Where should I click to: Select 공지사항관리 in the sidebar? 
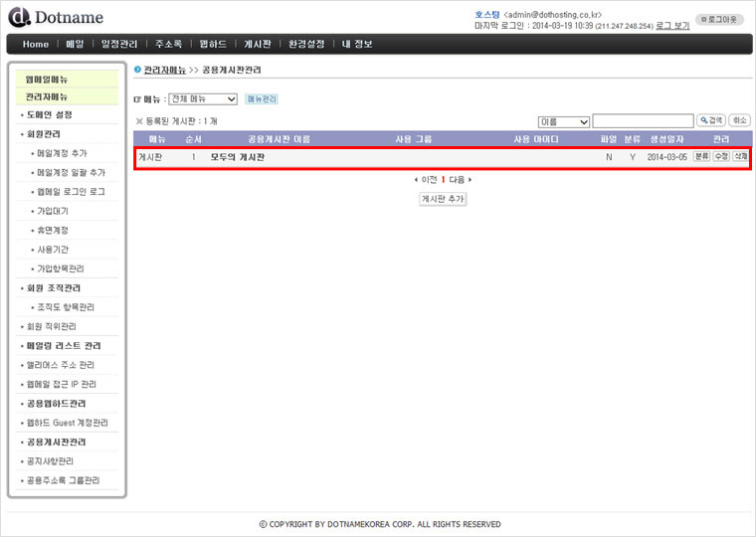click(x=51, y=461)
